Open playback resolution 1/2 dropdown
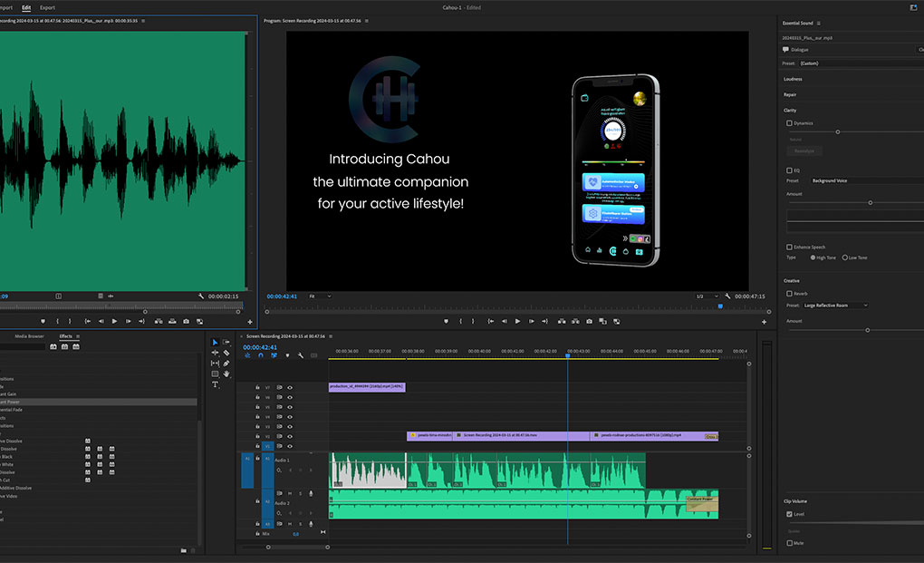 [707, 296]
